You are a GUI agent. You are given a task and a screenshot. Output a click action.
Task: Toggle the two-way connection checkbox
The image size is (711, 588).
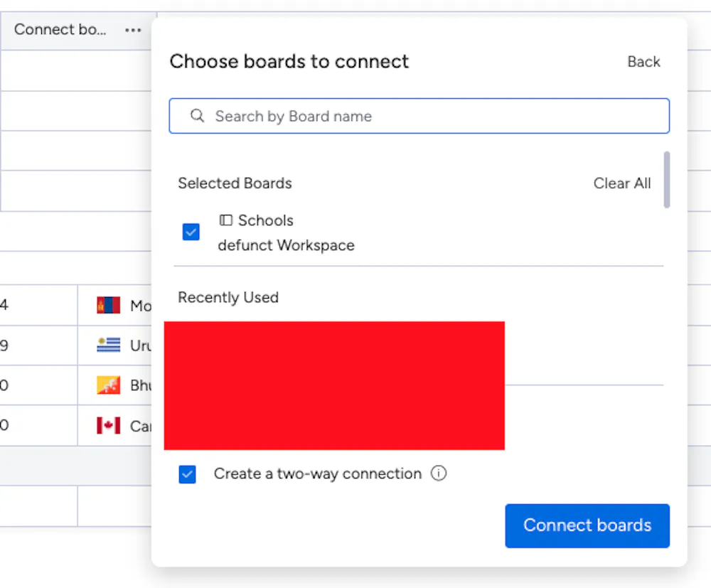point(187,474)
